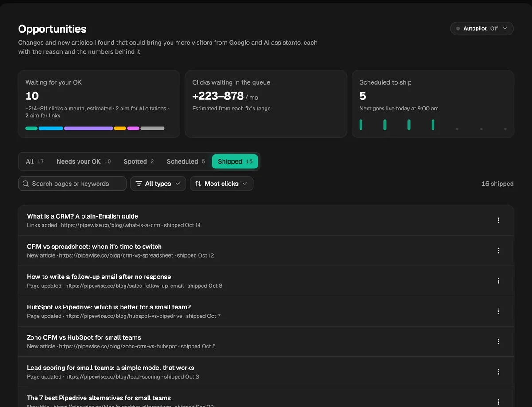
Task: Open the Spotted tab
Action: tap(139, 161)
